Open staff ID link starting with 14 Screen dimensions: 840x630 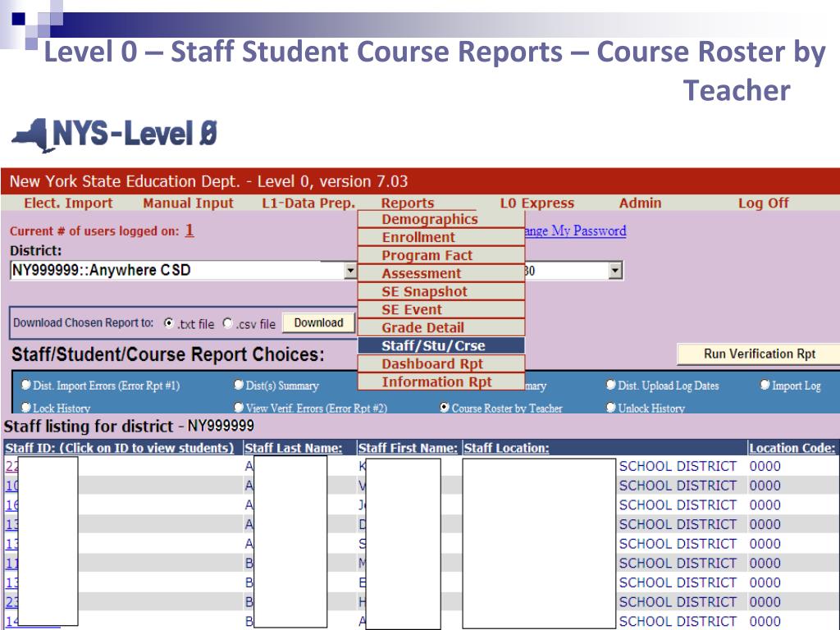tap(11, 622)
